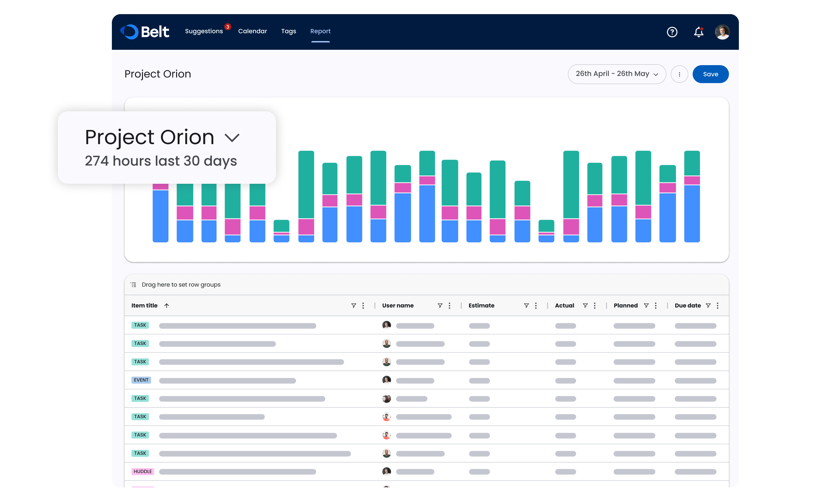Open the Planned column options menu
This screenshot has height=504, width=836.
[656, 305]
